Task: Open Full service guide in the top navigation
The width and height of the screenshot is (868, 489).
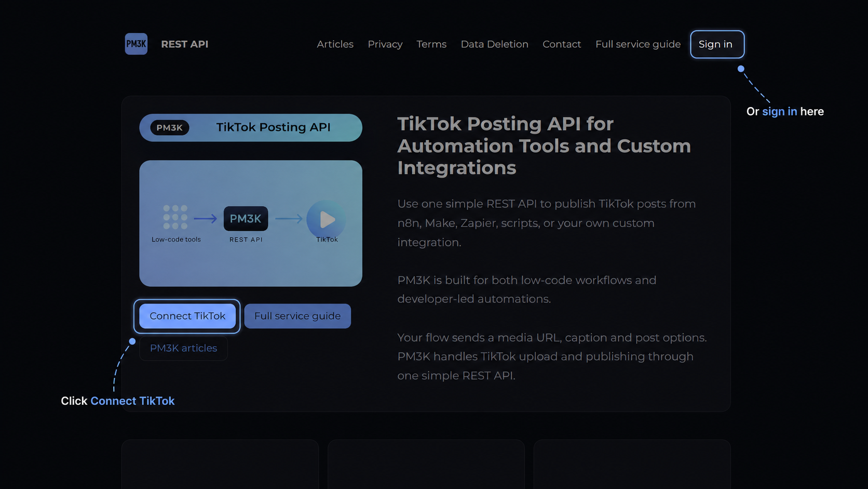Action: coord(638,44)
